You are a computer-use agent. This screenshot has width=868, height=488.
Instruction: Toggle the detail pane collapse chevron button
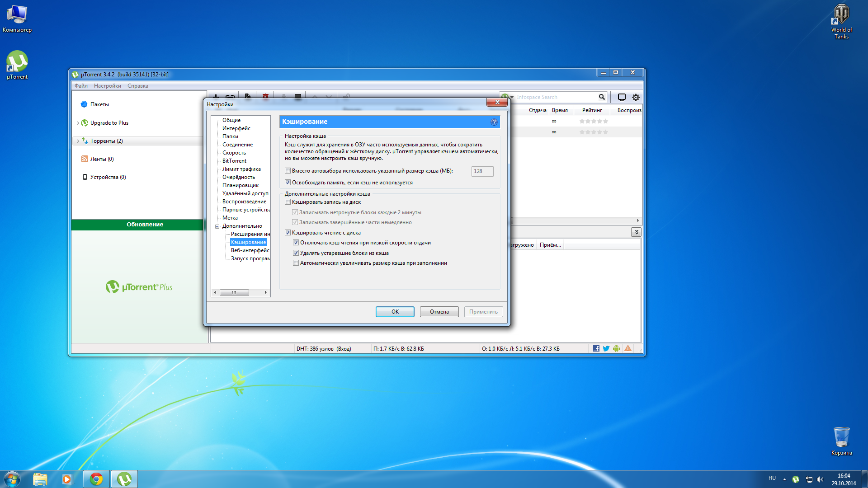pos(636,232)
